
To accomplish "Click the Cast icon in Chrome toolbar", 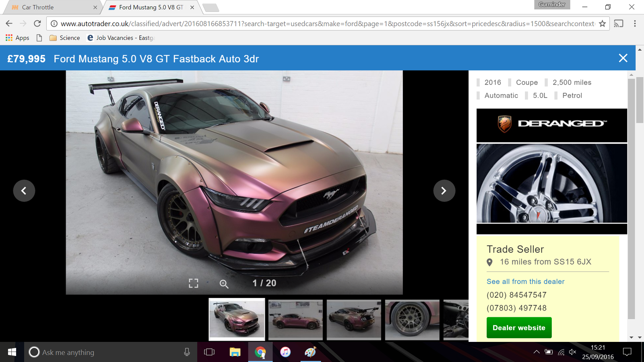I will 618,24.
